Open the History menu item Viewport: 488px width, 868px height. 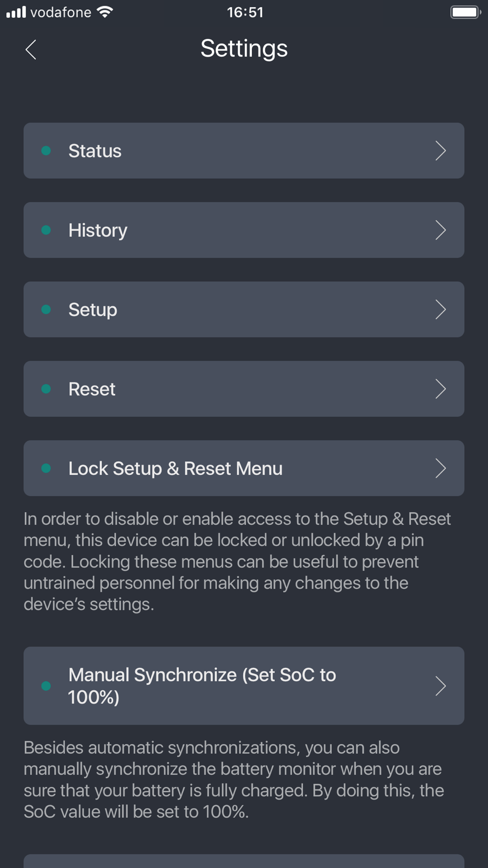(244, 230)
